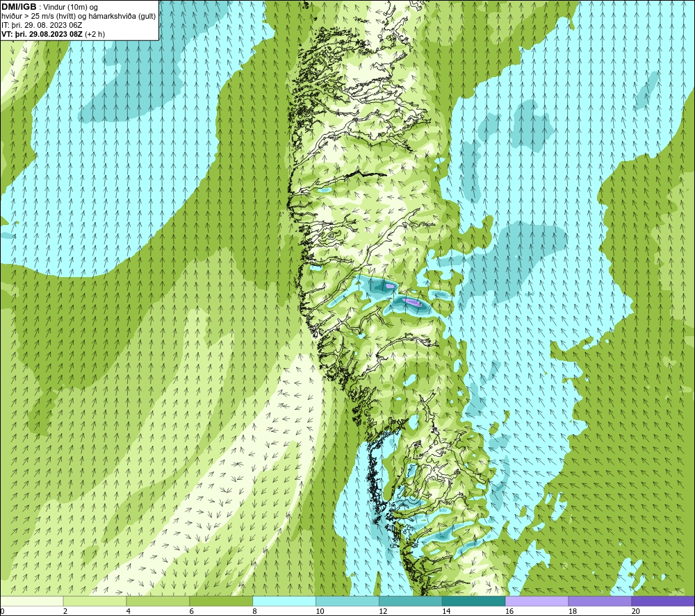Click the 'Vindur (10m) og' label
This screenshot has height=616, width=695.
(x=71, y=8)
